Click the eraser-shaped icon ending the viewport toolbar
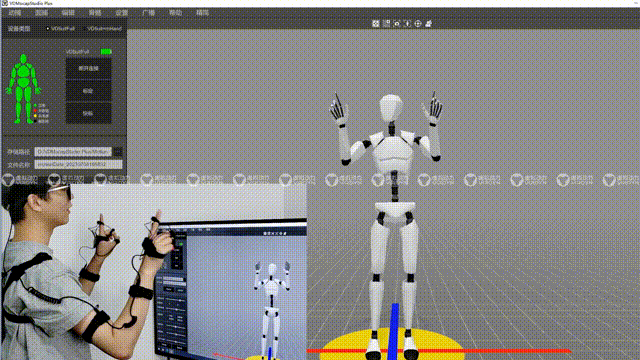 pos(428,24)
